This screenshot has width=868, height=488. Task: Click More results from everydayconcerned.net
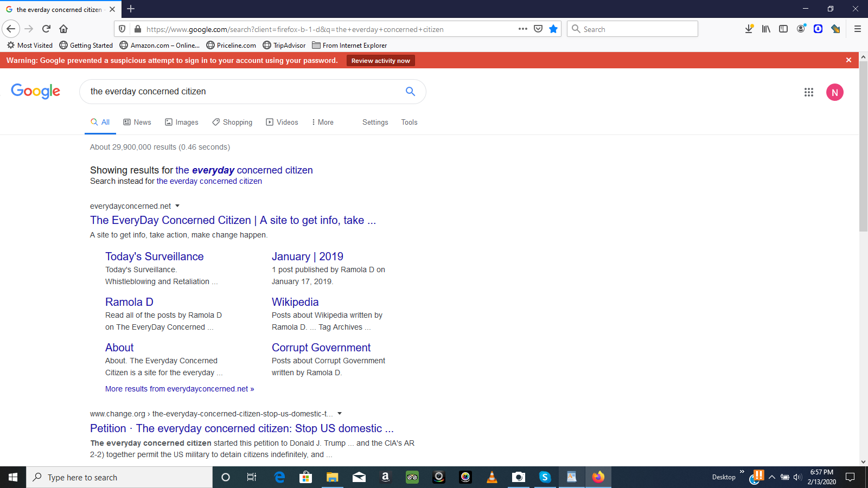(180, 389)
